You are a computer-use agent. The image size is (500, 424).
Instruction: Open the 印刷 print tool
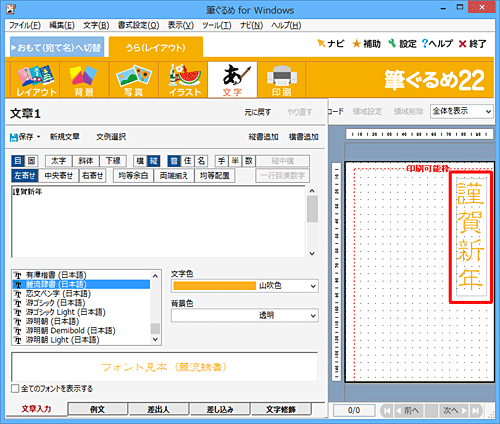click(282, 80)
